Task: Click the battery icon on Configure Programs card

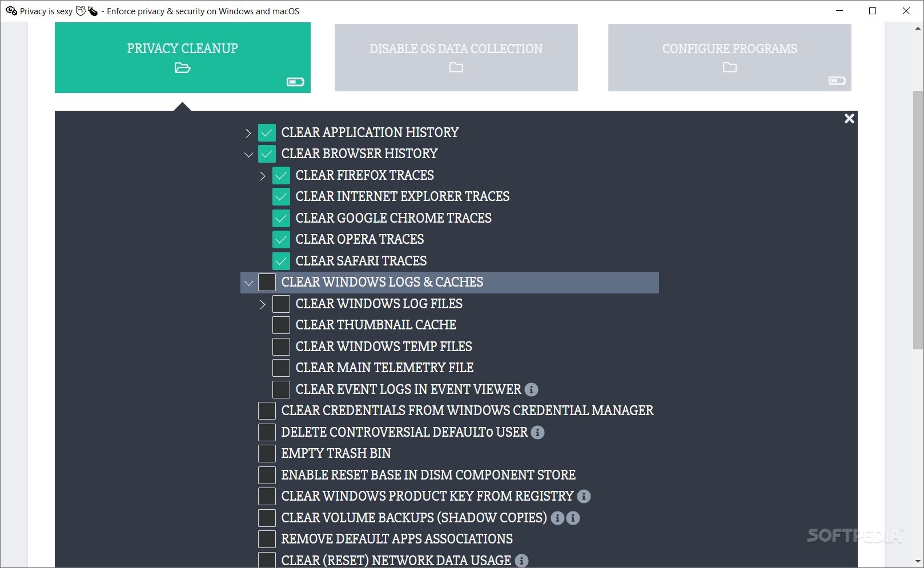Action: (x=837, y=81)
